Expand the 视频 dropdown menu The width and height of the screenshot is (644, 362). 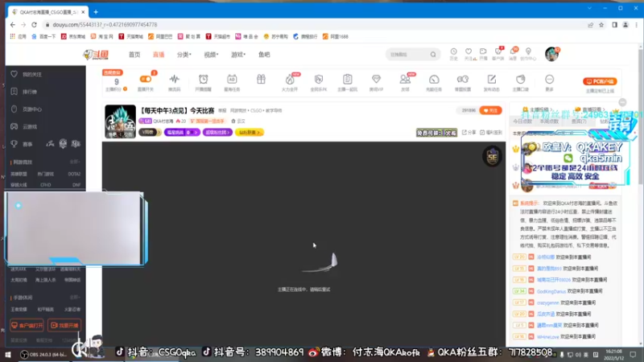211,55
